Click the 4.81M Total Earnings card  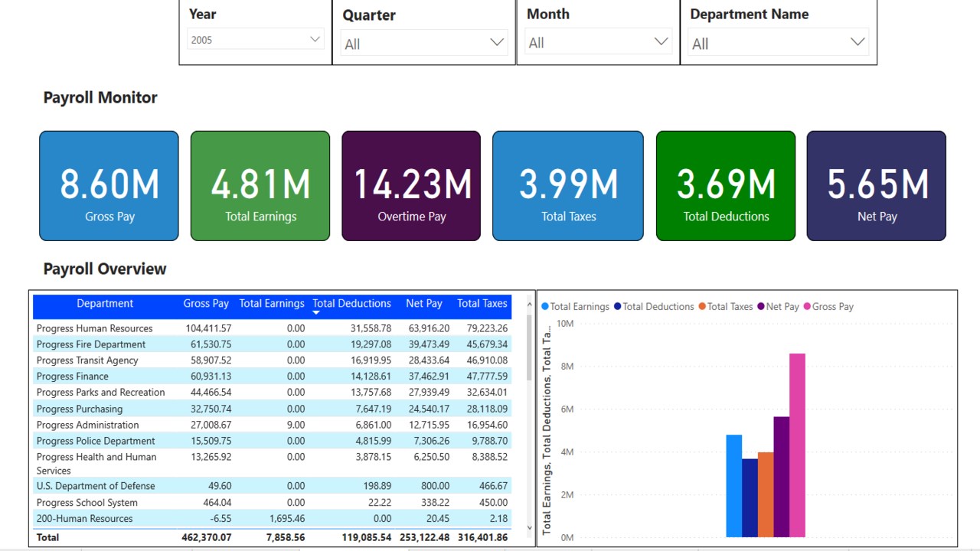pyautogui.click(x=260, y=186)
